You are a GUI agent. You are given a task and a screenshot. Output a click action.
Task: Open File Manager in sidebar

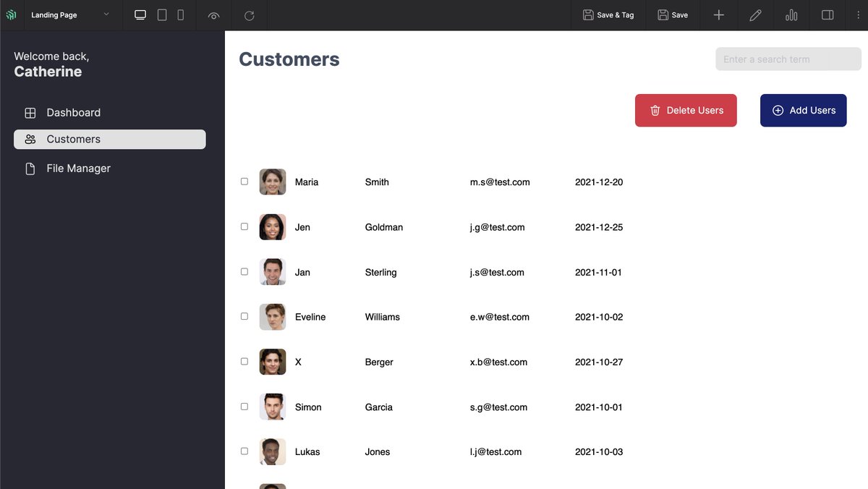(x=110, y=169)
